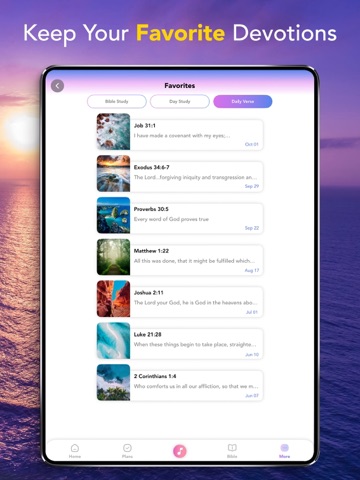Viewport: 360px width, 480px height.
Task: Go back using the back arrow
Action: point(57,86)
